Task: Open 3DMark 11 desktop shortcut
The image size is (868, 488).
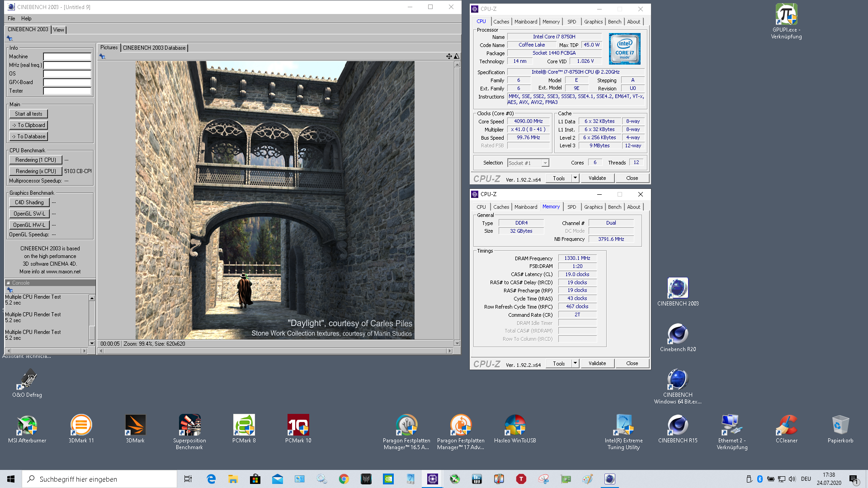Action: click(x=81, y=429)
